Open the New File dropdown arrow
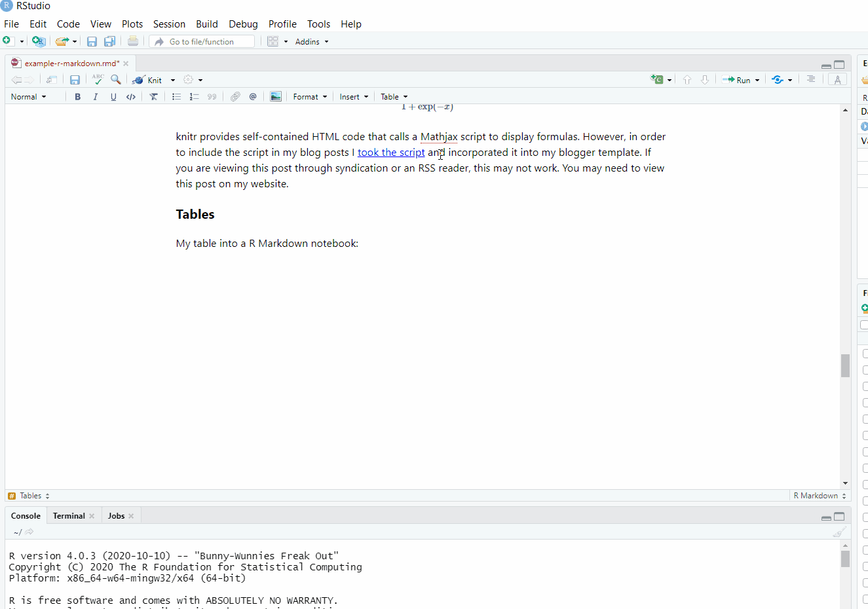 coord(22,42)
